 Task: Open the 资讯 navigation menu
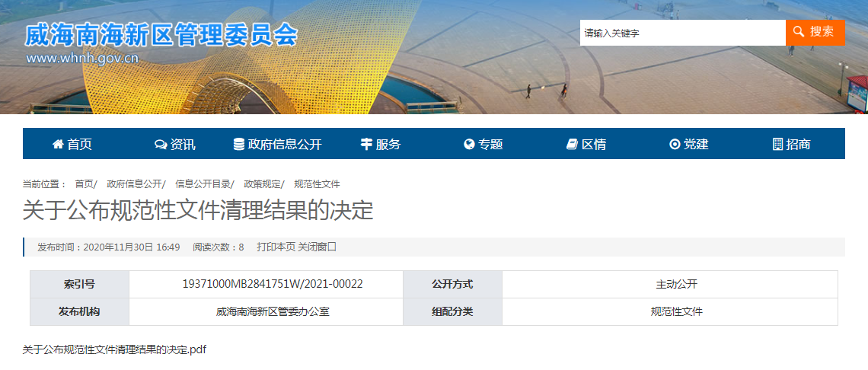183,145
